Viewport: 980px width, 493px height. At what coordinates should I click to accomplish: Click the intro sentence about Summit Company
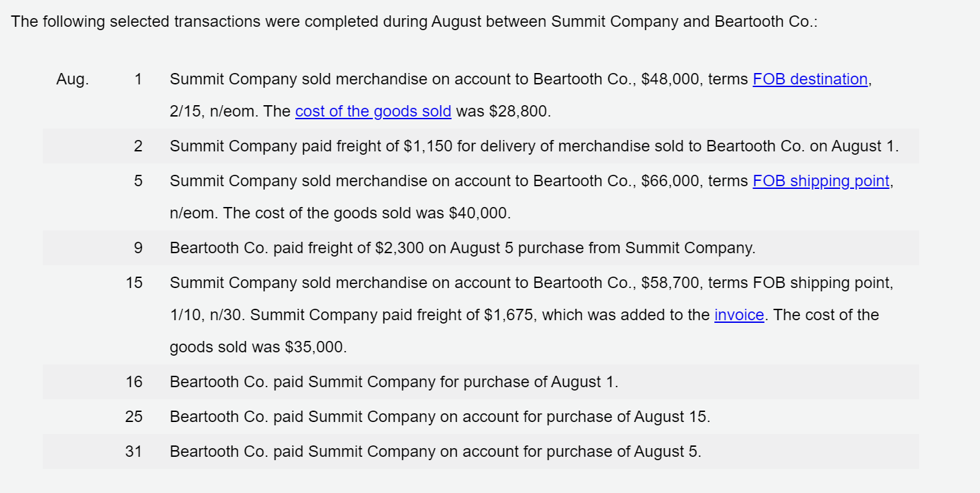click(414, 21)
